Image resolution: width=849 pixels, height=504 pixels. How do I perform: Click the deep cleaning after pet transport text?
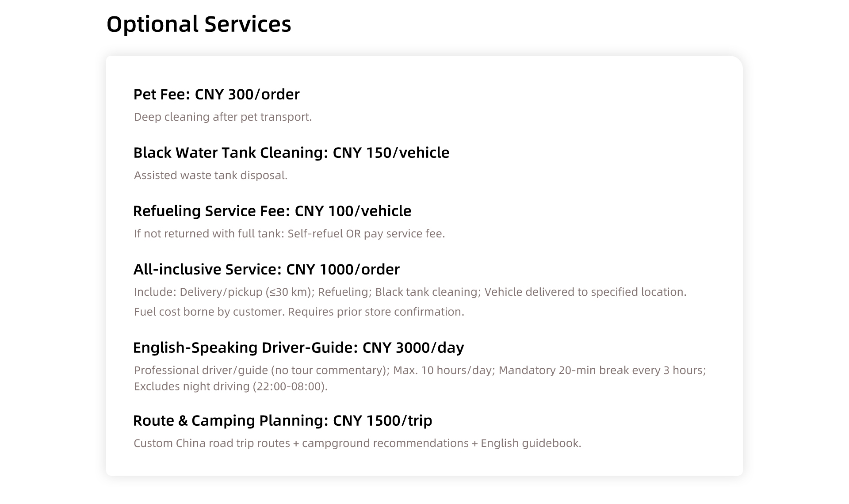[223, 117]
